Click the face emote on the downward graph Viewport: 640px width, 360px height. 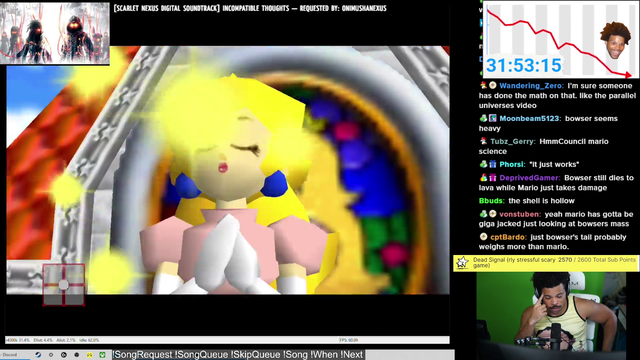tap(615, 40)
